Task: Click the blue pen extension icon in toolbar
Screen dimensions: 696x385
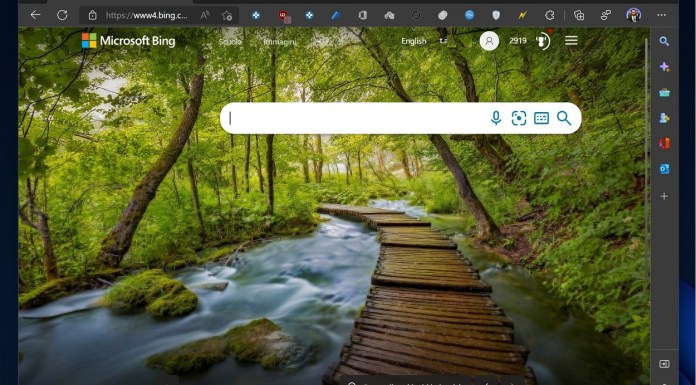Action: 336,16
